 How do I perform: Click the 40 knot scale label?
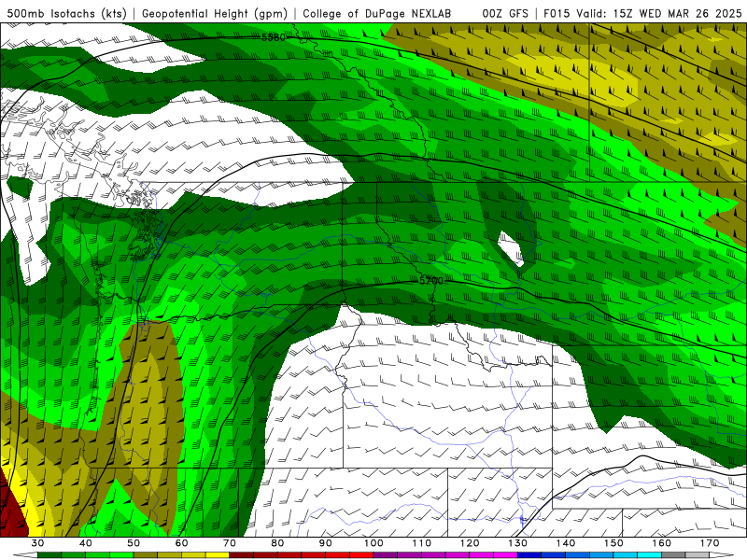[85, 543]
